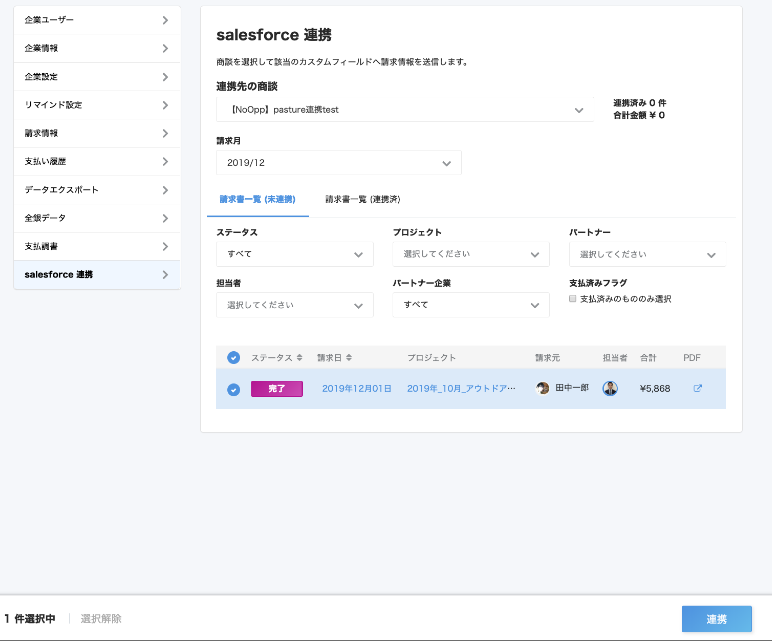Open the 2019年12月01日 invoice date link
772x641 pixels.
(x=356, y=389)
